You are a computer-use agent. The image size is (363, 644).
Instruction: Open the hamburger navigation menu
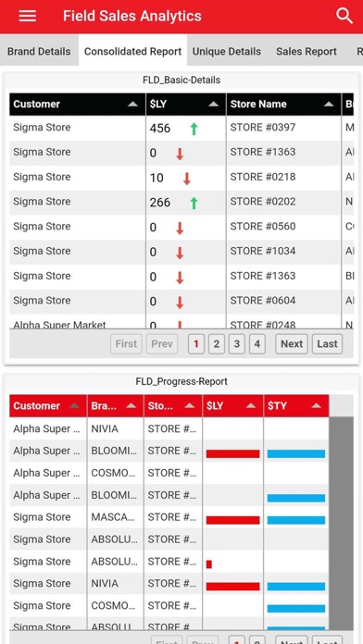[27, 16]
